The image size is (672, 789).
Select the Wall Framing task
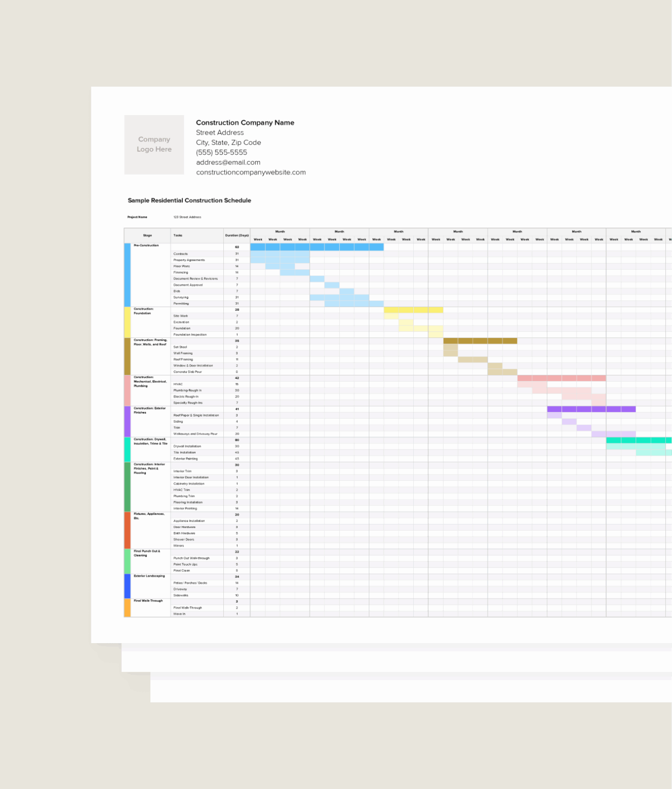click(183, 353)
